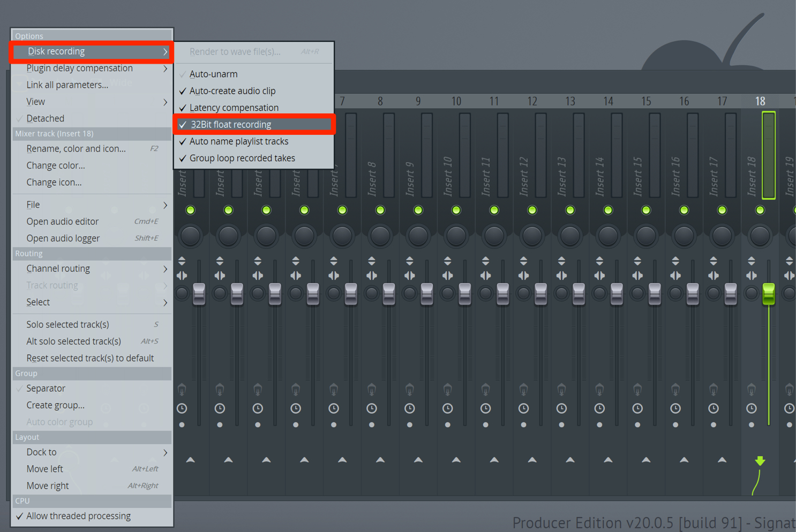796x532 pixels.
Task: Invert phase on Insert 11
Action: point(485,261)
